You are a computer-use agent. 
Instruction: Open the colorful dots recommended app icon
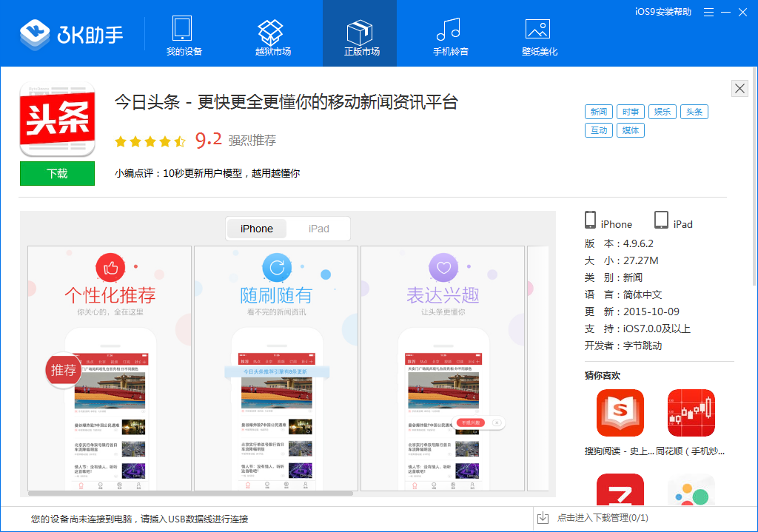click(x=691, y=490)
